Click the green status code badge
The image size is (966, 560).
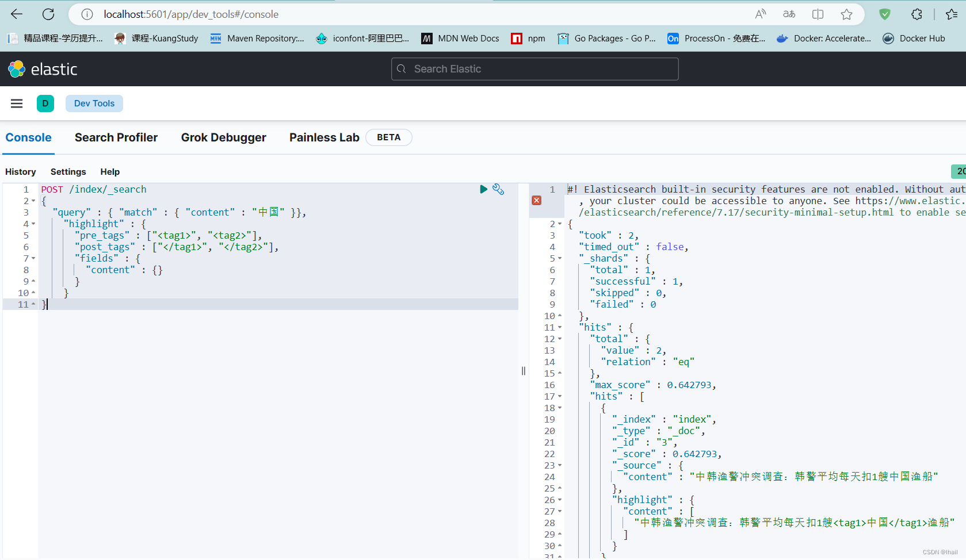(x=959, y=171)
